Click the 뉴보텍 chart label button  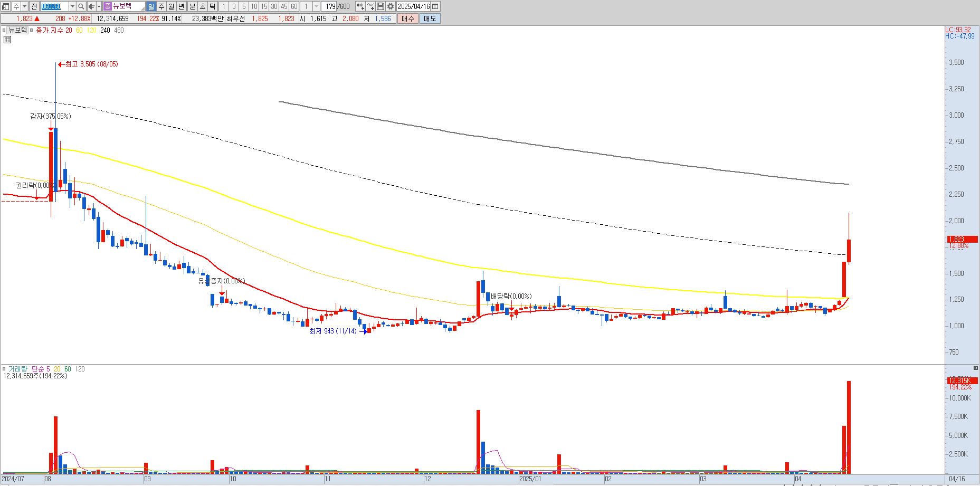(17, 30)
